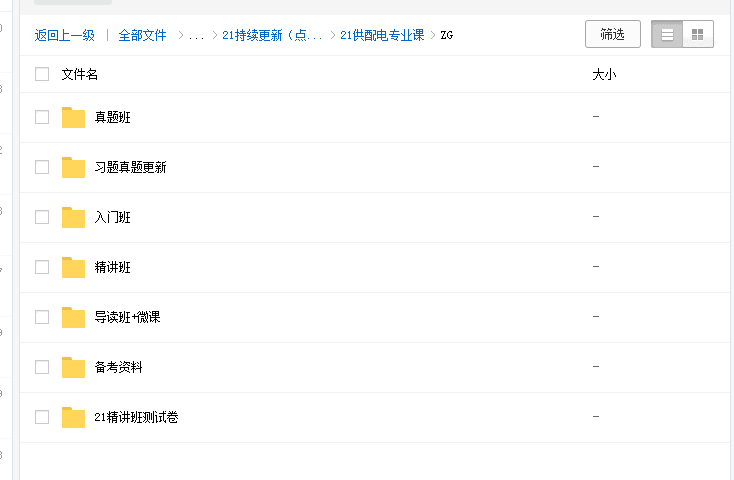Check the box for 习题真题更新
Screen dimensions: 734x480
coord(42,167)
